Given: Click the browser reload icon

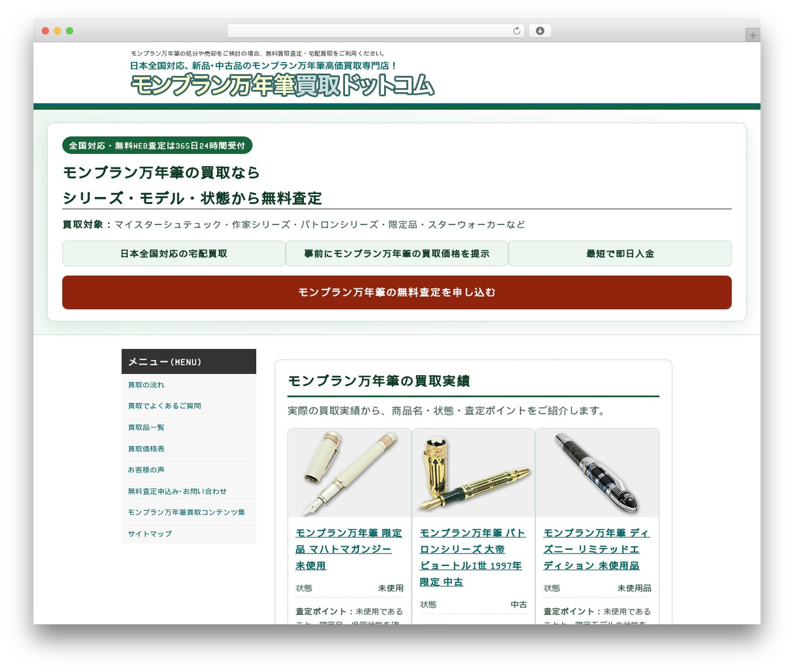Looking at the screenshot, I should pyautogui.click(x=517, y=31).
